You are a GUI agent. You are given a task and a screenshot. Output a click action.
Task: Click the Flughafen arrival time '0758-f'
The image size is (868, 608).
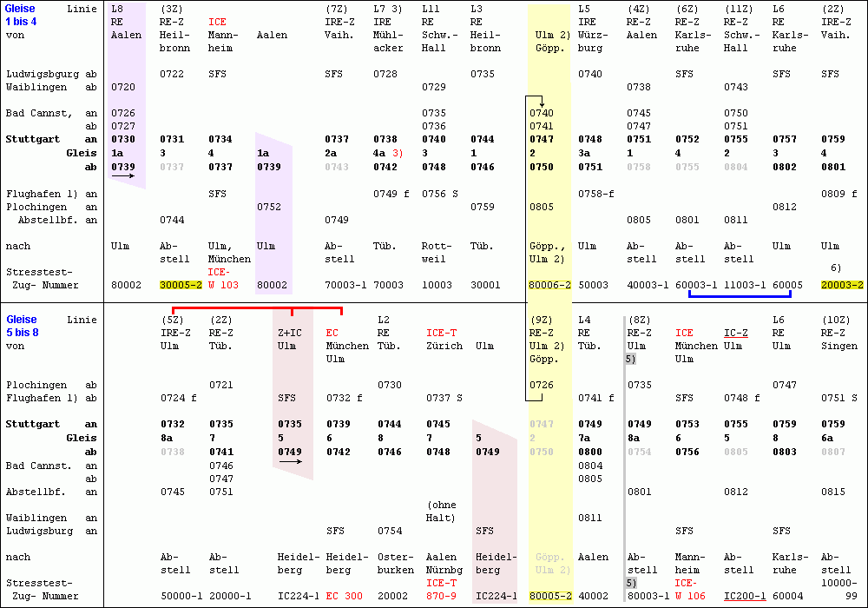click(596, 194)
